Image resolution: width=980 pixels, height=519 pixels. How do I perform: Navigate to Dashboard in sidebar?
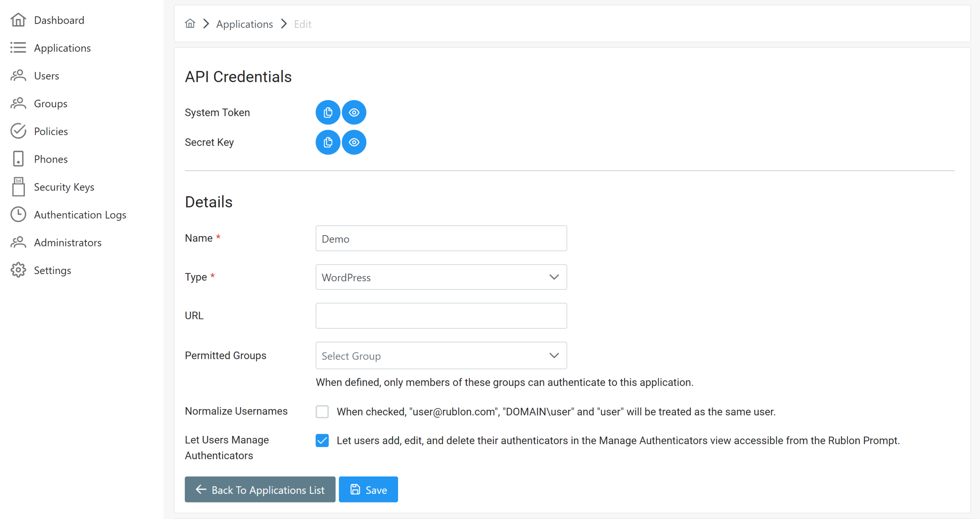click(x=59, y=20)
